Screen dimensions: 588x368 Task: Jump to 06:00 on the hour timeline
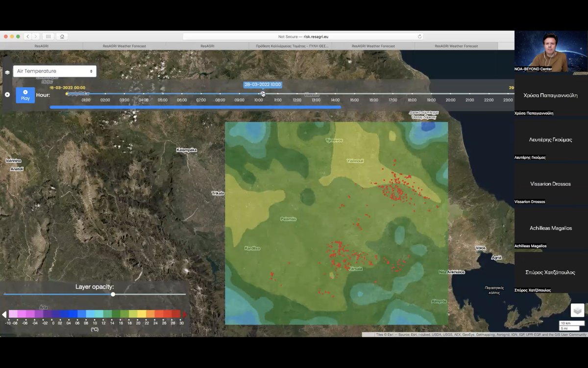pos(182,100)
